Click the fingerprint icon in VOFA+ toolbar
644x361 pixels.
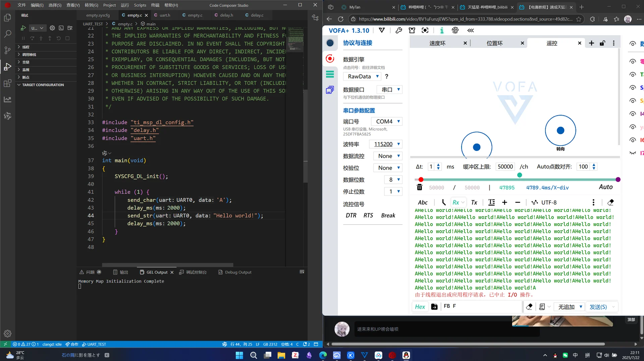tap(455, 31)
